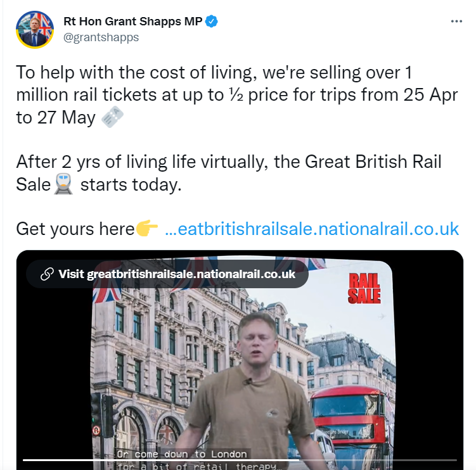Open the tweet's three-dot More menu
This screenshot has height=470, width=476.
(456, 22)
